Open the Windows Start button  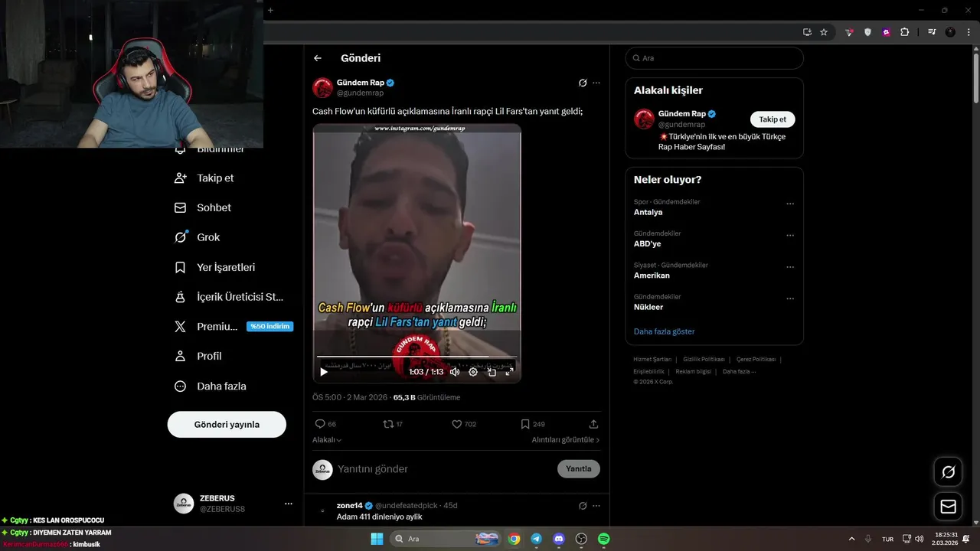coord(377,539)
